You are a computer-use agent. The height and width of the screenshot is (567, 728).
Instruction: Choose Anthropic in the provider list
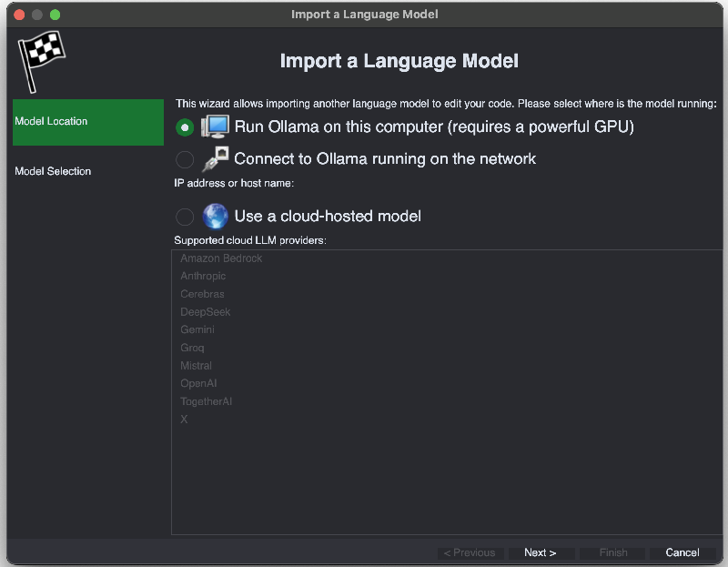[203, 276]
